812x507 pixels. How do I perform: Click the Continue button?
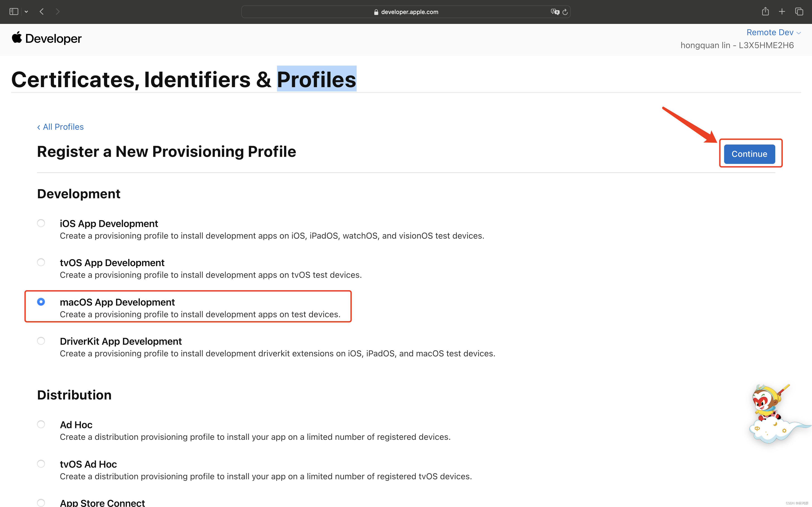[x=749, y=154]
